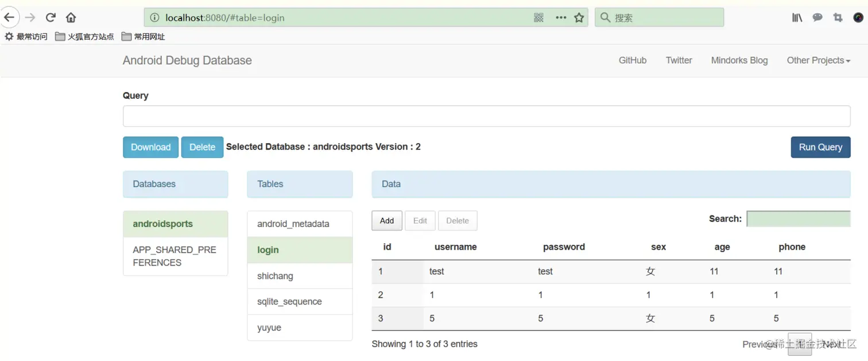Click the screenshot crop icon in toolbar
The width and height of the screenshot is (868, 361).
838,18
